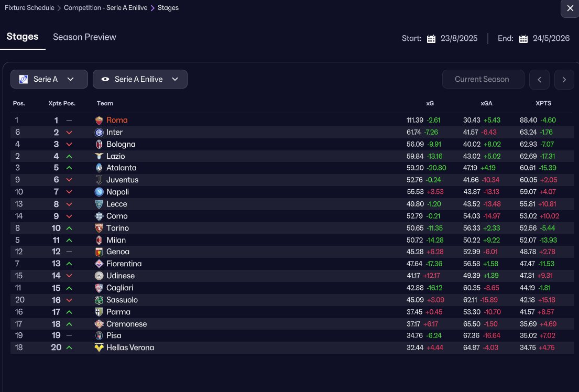Click the Milan club crest
The width and height of the screenshot is (579, 392).
click(99, 240)
